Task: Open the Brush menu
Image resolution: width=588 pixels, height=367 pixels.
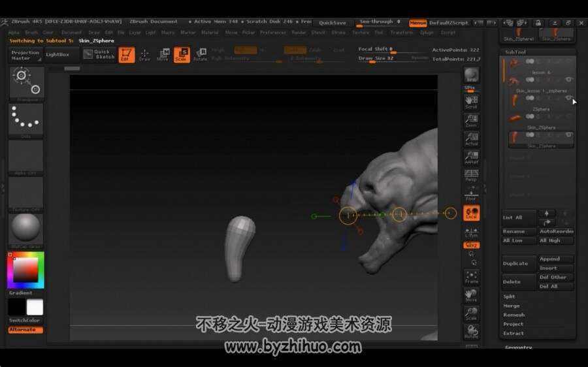Action: [31, 33]
